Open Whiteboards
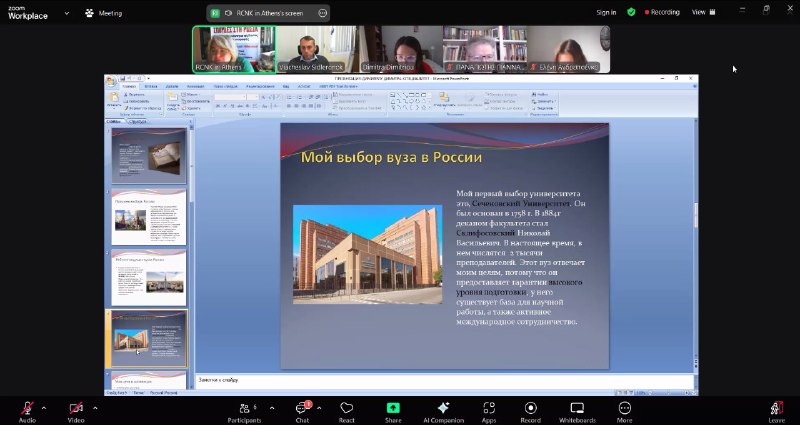 (577, 412)
